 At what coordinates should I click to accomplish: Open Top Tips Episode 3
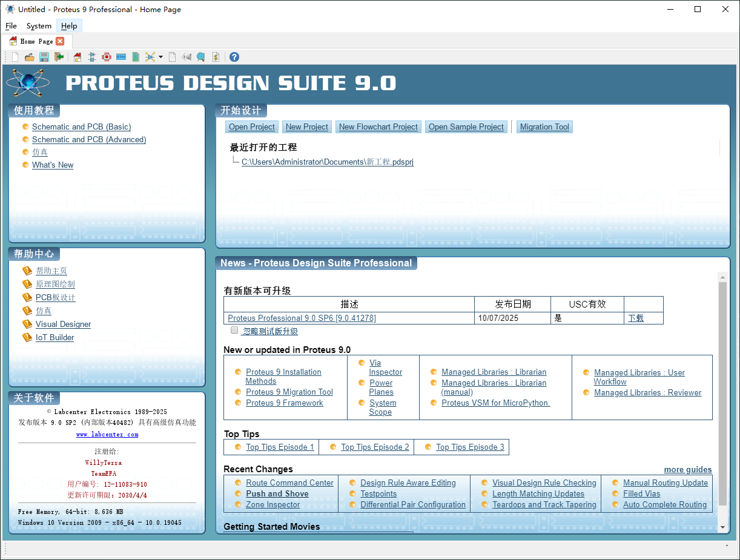tap(470, 447)
